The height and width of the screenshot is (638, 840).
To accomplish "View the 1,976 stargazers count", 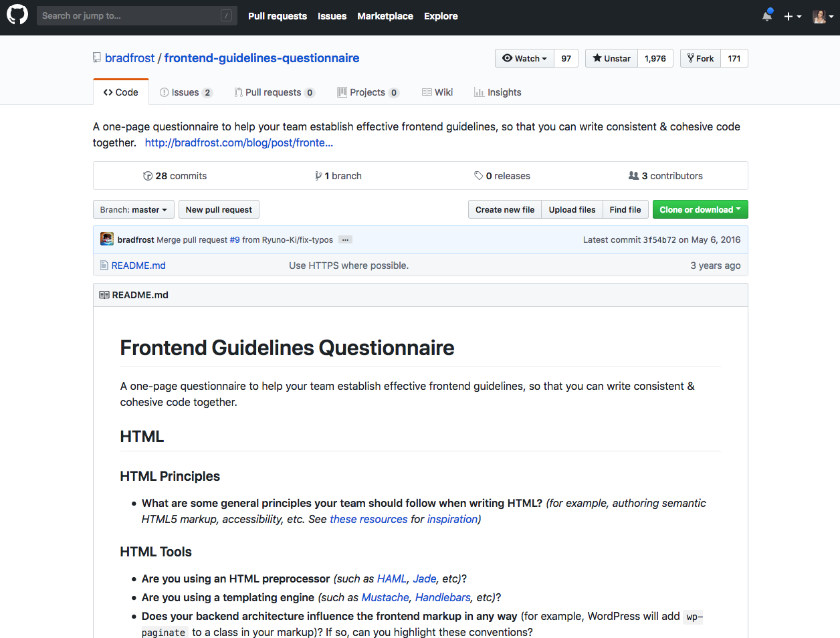I will click(x=655, y=58).
